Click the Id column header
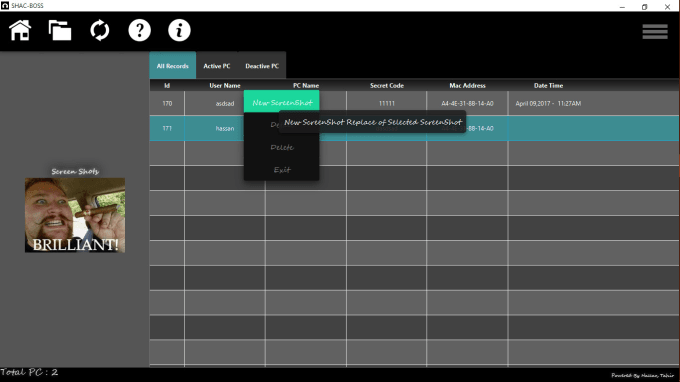Viewport: 680px width, 382px height. [167, 85]
